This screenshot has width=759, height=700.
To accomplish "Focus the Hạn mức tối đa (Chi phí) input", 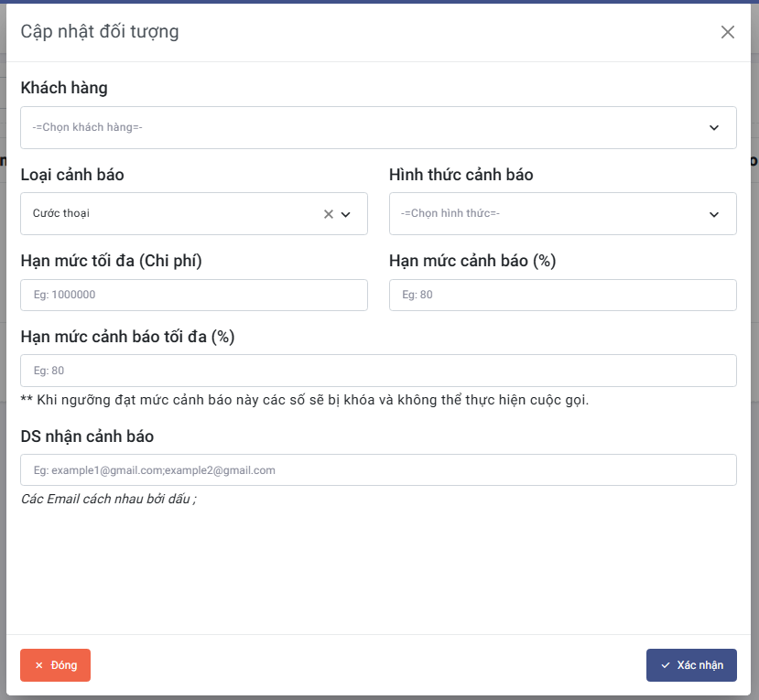I will point(194,295).
